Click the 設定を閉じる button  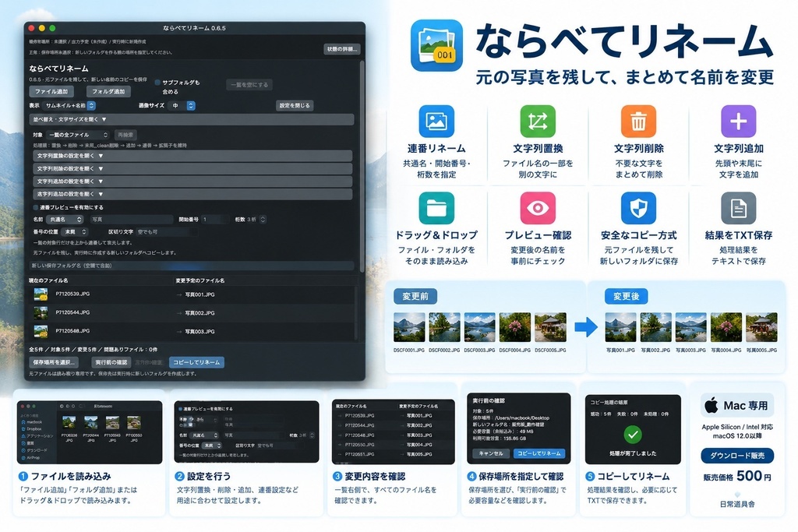pyautogui.click(x=295, y=106)
